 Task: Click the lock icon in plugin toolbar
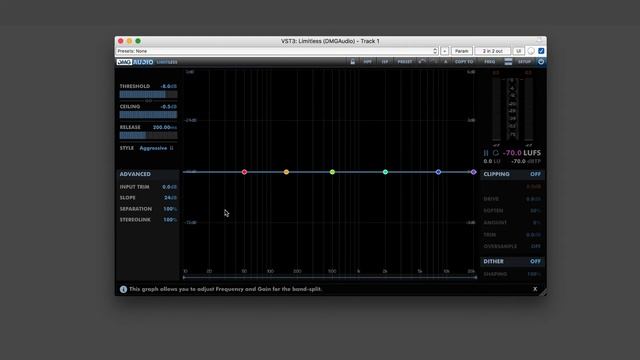(353, 62)
